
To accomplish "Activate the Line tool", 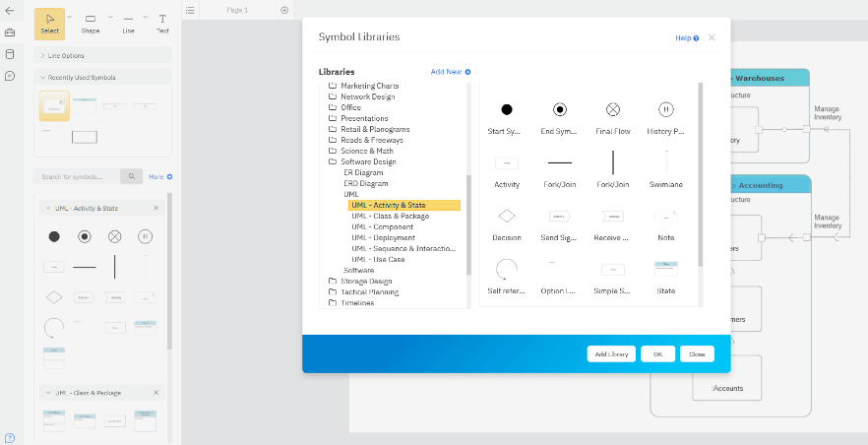I will tap(128, 25).
